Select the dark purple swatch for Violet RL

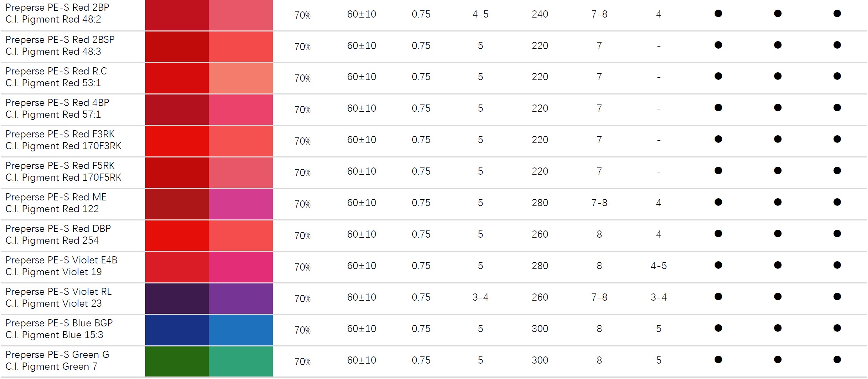[177, 298]
